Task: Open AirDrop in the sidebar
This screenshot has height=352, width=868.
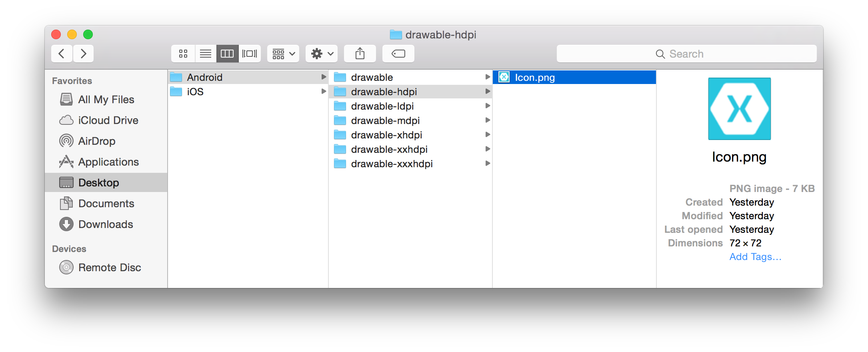Action: tap(96, 141)
